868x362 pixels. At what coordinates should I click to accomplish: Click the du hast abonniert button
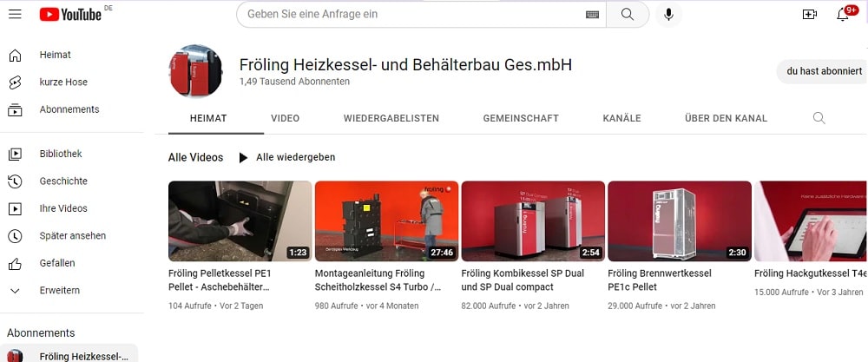(823, 71)
